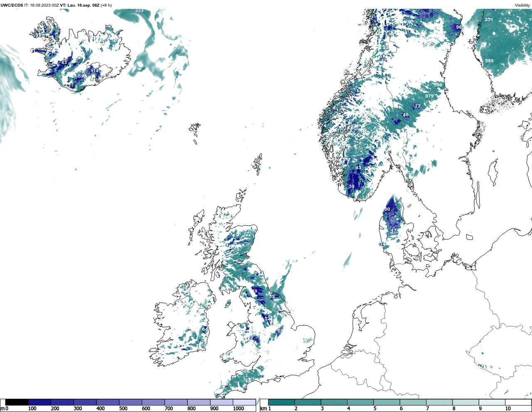Select the 2–3 km legend color segment

(308, 402)
